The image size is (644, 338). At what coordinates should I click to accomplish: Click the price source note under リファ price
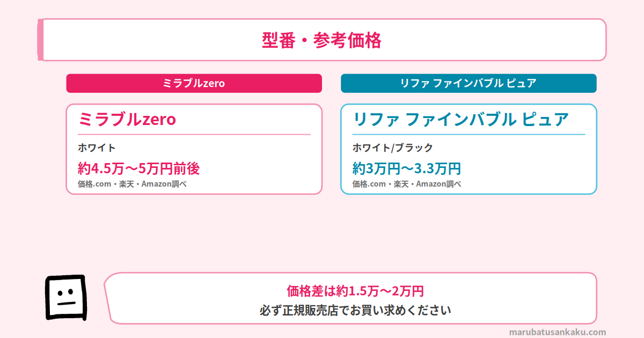[x=407, y=184]
